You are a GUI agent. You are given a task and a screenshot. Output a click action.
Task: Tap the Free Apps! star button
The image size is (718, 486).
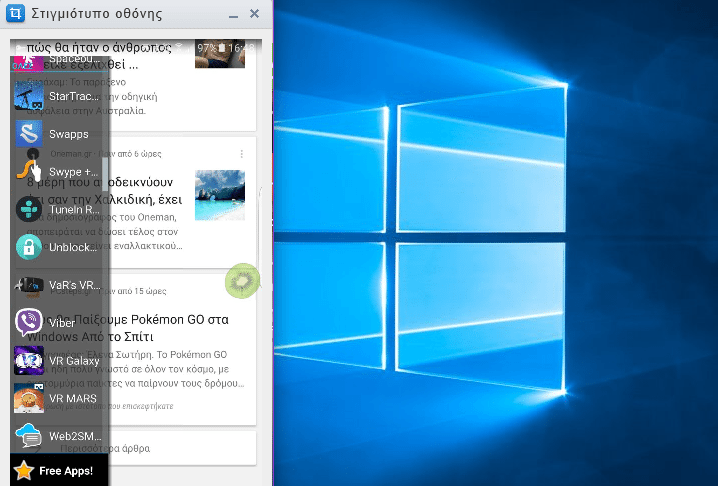tap(59, 470)
